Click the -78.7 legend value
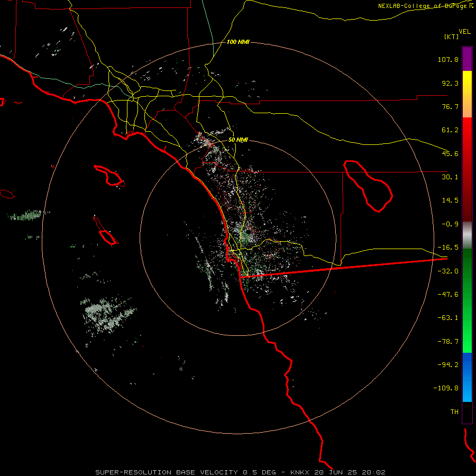Image resolution: width=476 pixels, height=476 pixels. point(448,342)
